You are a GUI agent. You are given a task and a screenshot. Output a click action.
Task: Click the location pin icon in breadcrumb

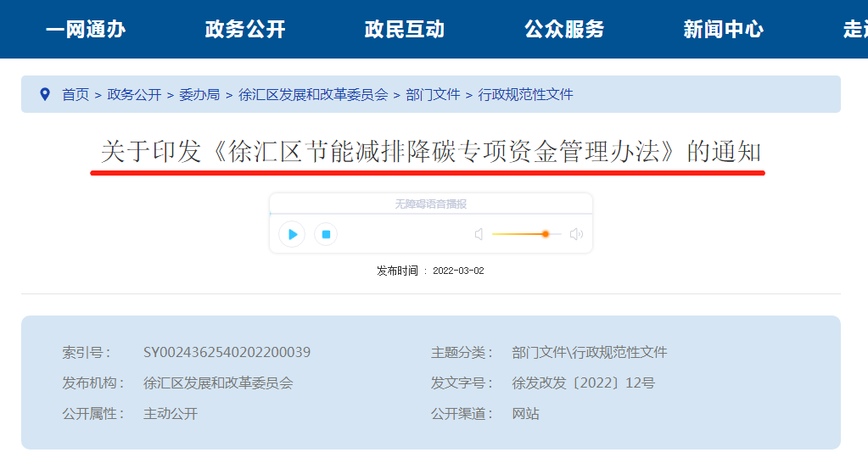[45, 94]
